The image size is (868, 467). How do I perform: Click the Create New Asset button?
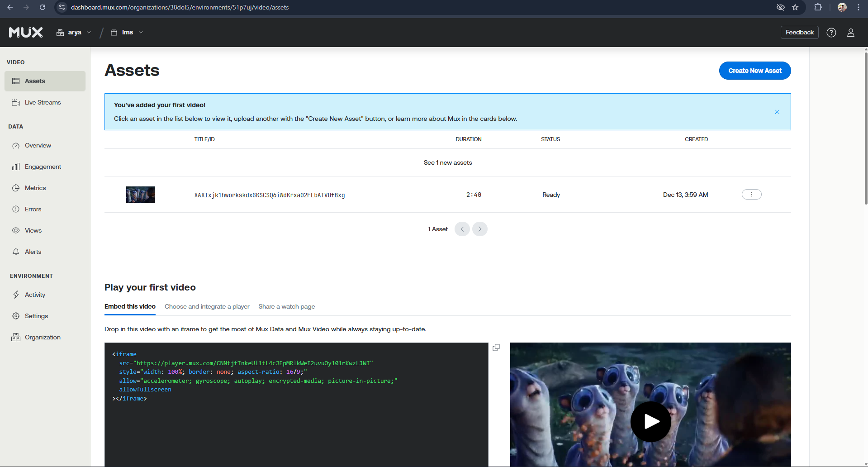point(754,71)
